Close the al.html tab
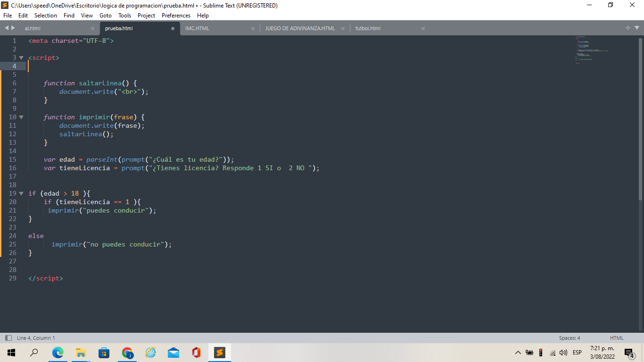This screenshot has width=644, height=362. coord(92,28)
